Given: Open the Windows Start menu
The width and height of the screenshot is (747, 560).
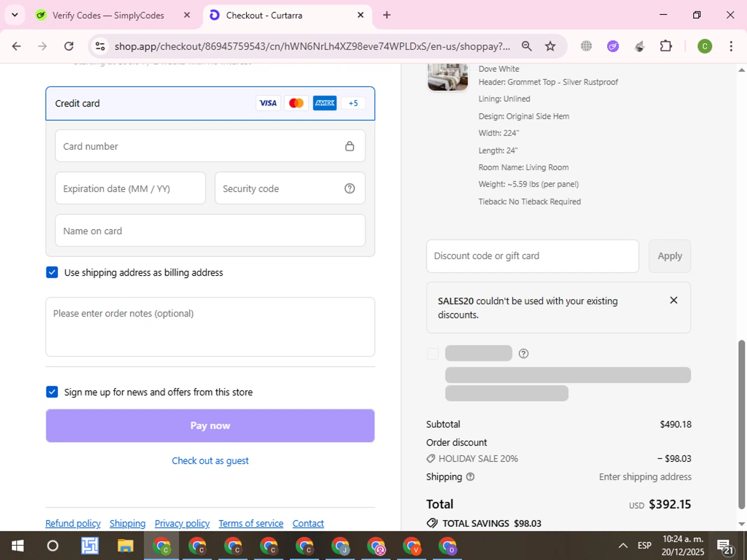Looking at the screenshot, I should click(17, 546).
